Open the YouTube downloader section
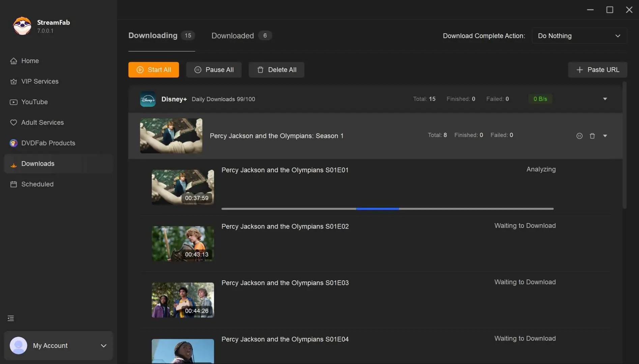 tap(35, 102)
